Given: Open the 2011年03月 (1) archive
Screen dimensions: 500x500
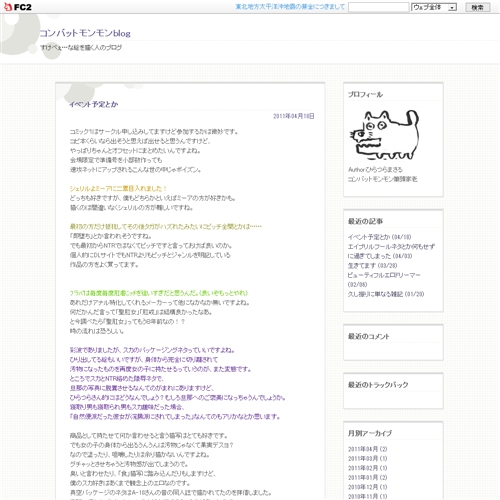Looking at the screenshot, I should [368, 458].
